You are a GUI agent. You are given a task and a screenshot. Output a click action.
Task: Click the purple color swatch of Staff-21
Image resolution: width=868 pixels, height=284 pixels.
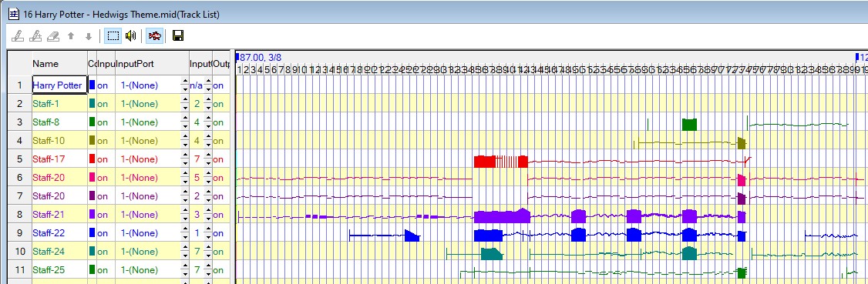92,215
